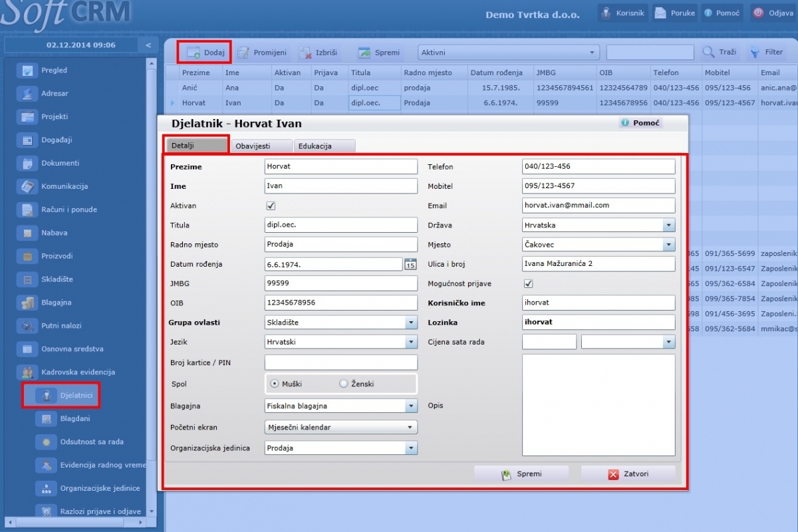Toggle the Mogućnost prijave checkbox
Image resolution: width=798 pixels, height=532 pixels.
pyautogui.click(x=529, y=284)
